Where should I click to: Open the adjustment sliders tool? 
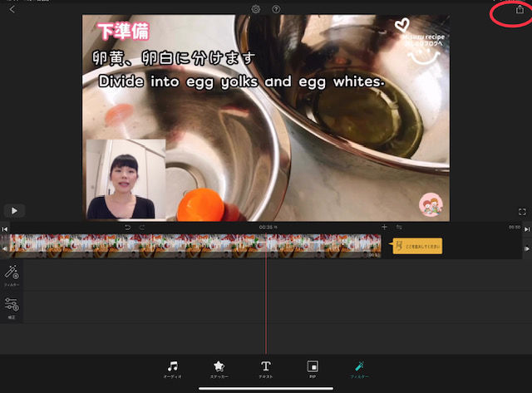coord(12,307)
